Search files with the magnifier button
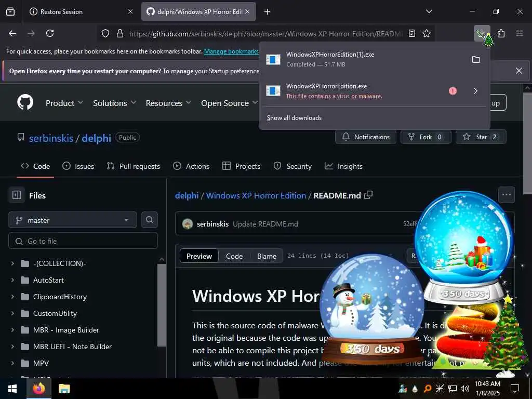 pos(149,220)
